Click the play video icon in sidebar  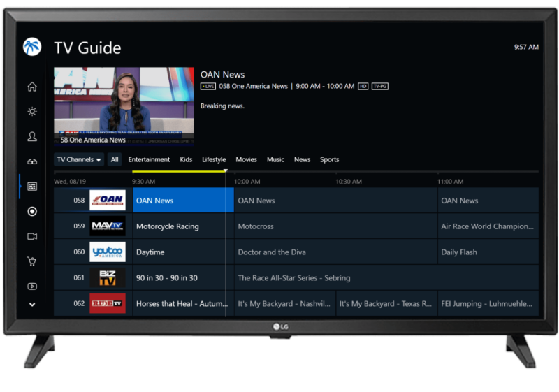click(32, 286)
